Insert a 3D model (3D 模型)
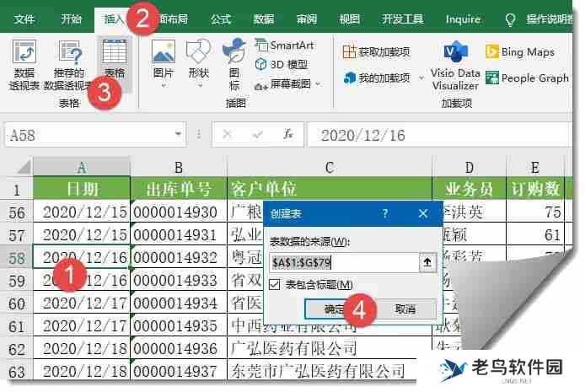The width and height of the screenshot is (585, 392). (282, 65)
